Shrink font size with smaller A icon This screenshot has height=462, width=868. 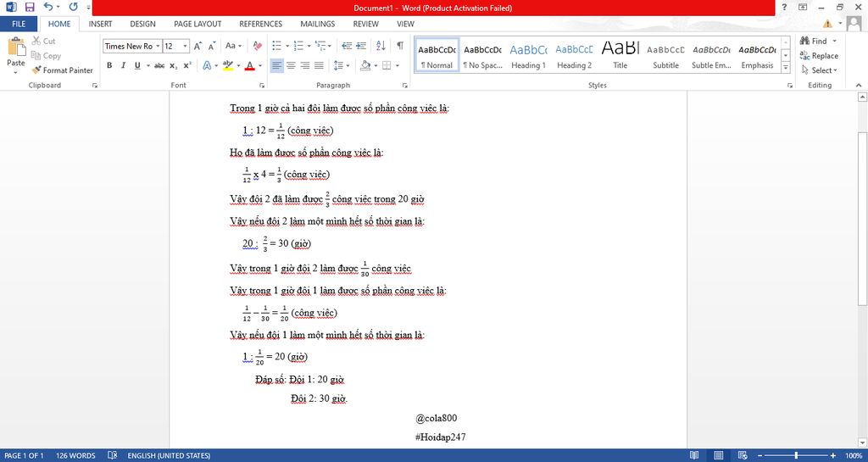point(211,46)
